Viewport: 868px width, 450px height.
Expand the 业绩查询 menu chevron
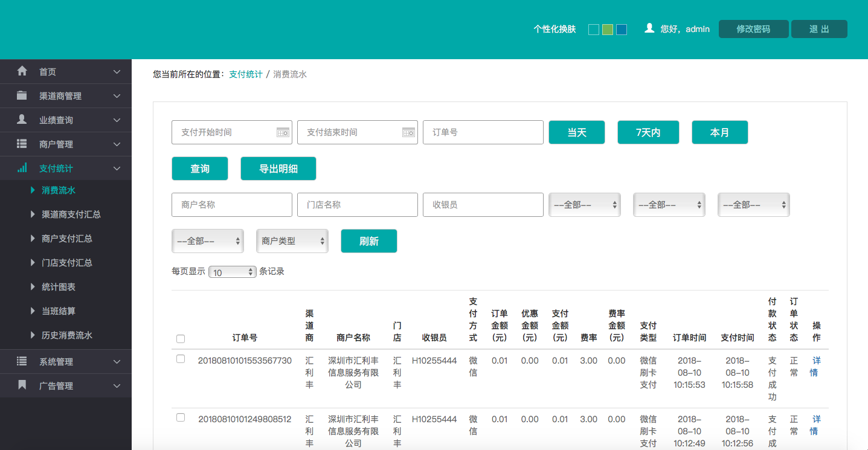tap(117, 120)
